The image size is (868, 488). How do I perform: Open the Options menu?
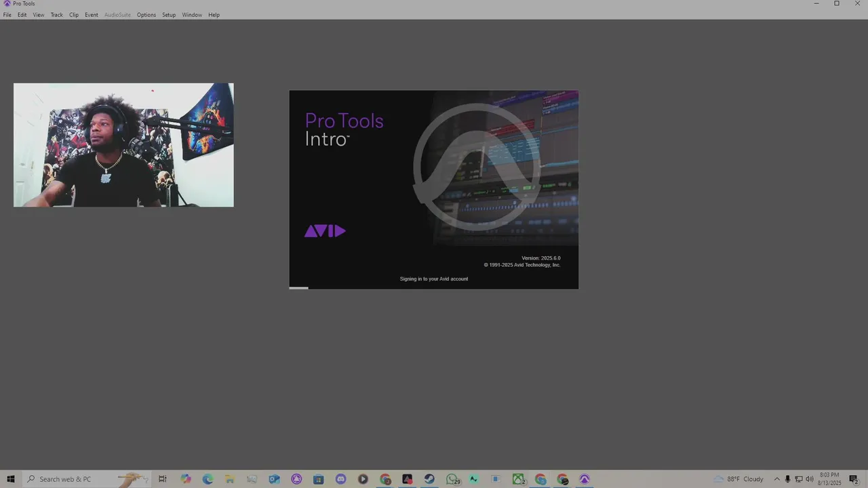pyautogui.click(x=146, y=15)
